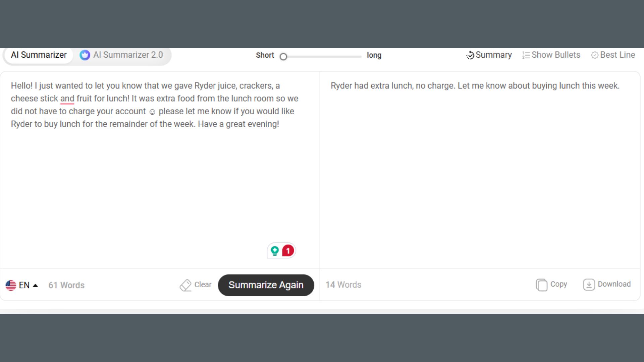Click the language selector EN flag
Image resolution: width=644 pixels, height=362 pixels.
point(11,285)
